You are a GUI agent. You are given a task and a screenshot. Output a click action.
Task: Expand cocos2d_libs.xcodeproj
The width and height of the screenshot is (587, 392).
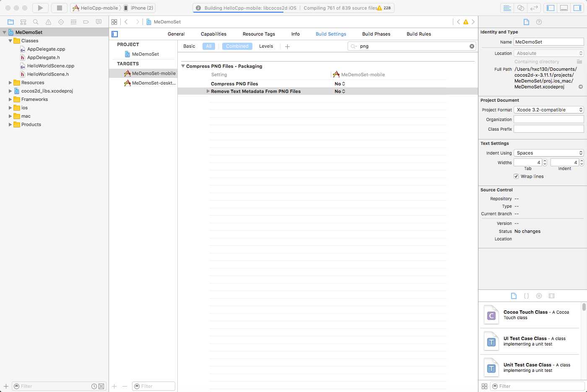pyautogui.click(x=10, y=91)
